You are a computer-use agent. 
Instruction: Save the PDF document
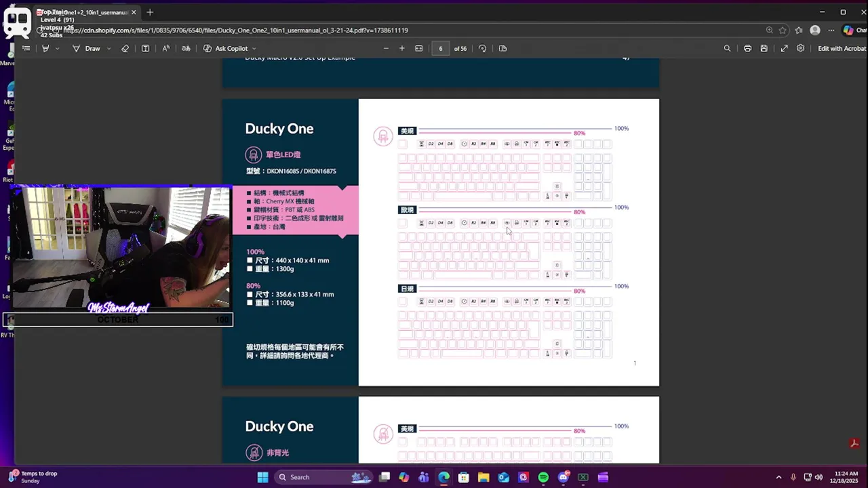tap(764, 48)
